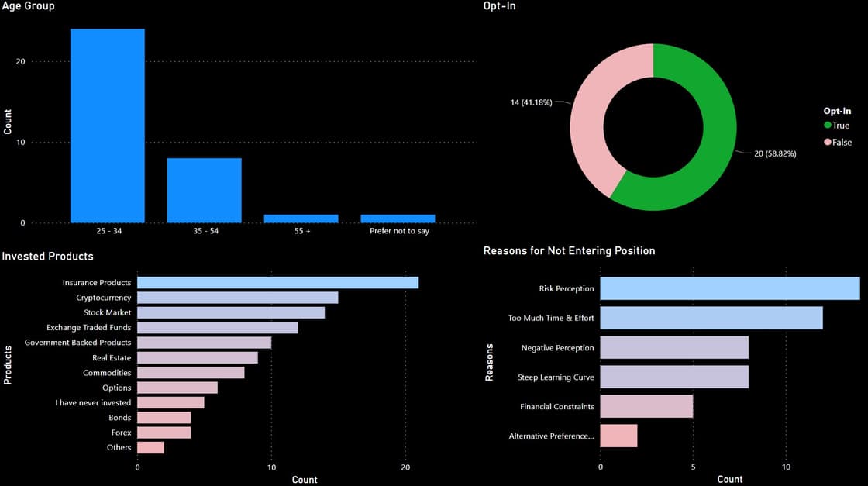The height and width of the screenshot is (486, 868).
Task: Select the Too Much Time & Effort bar
Action: pos(712,319)
